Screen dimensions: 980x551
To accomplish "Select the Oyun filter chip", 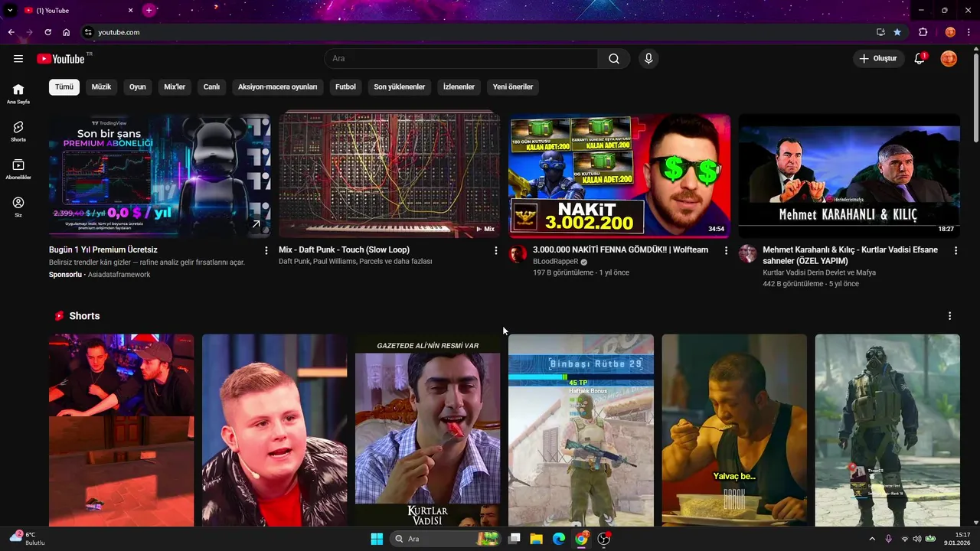I will click(138, 86).
